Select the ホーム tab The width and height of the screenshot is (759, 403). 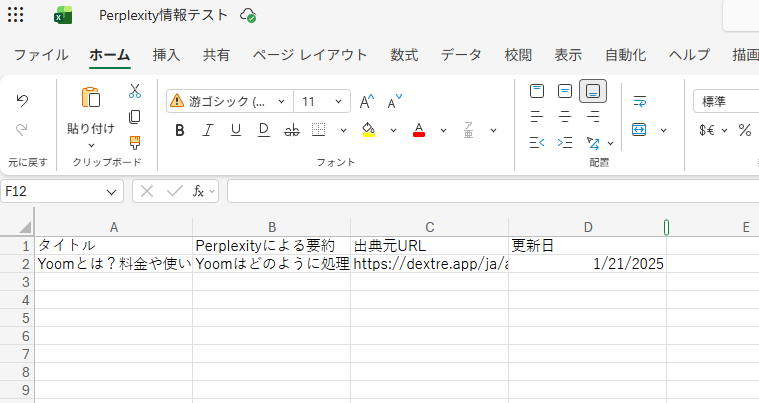[x=109, y=55]
